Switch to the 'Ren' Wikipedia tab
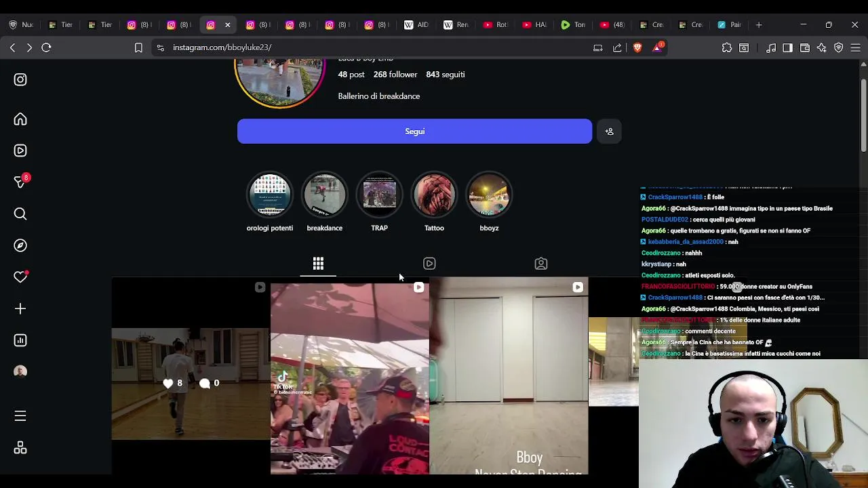 pyautogui.click(x=456, y=25)
